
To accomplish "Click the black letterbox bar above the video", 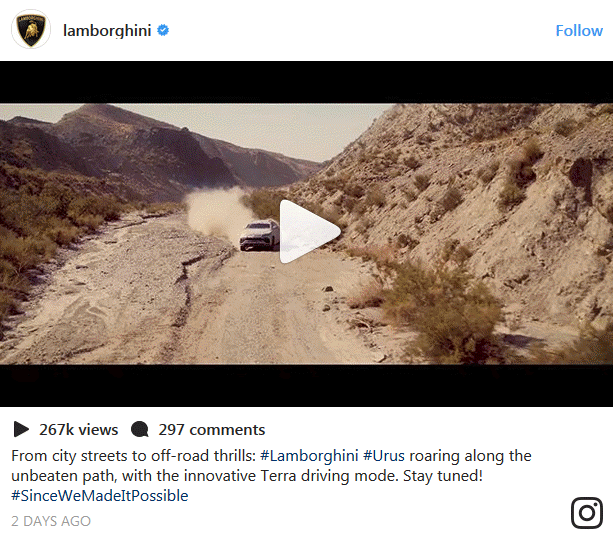I will tap(306, 82).
